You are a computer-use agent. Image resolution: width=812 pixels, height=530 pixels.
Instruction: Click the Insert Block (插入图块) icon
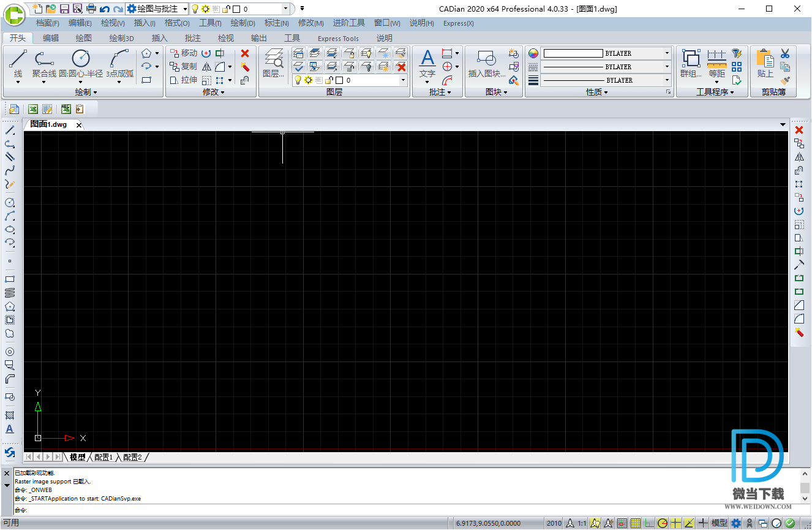pos(486,62)
